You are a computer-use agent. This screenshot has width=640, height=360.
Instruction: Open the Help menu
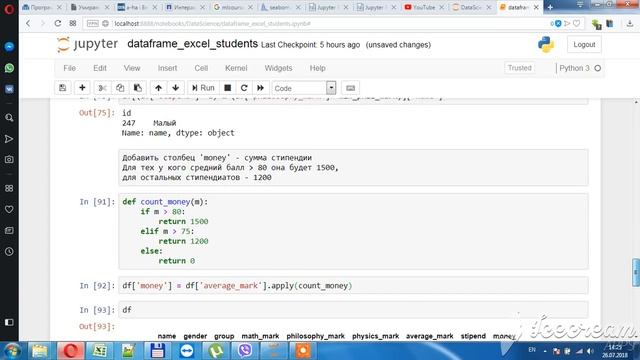317,68
